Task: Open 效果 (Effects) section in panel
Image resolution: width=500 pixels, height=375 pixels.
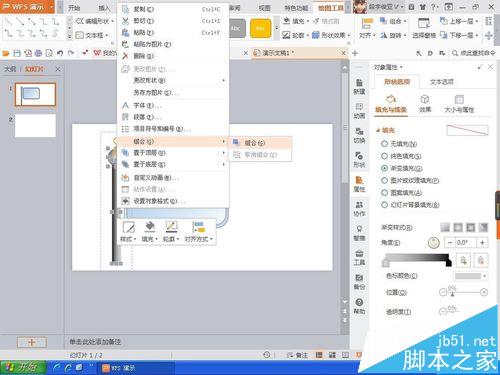Action: 425,103
